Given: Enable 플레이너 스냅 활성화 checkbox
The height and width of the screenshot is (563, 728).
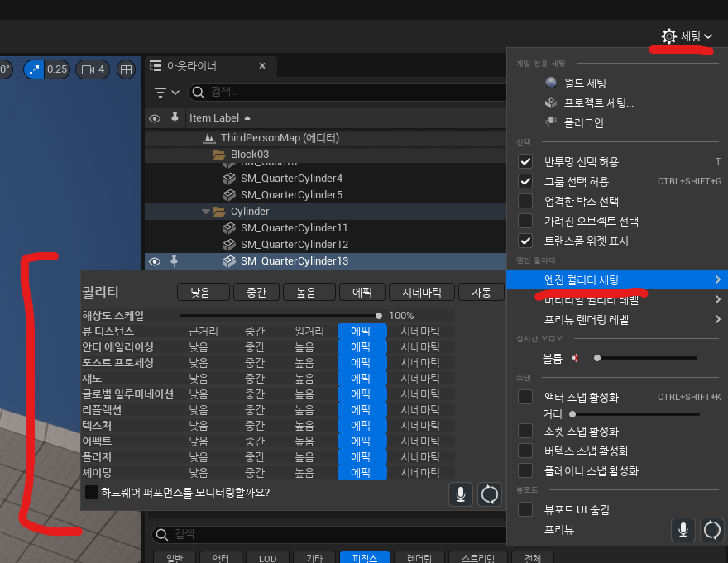Looking at the screenshot, I should tap(525, 470).
